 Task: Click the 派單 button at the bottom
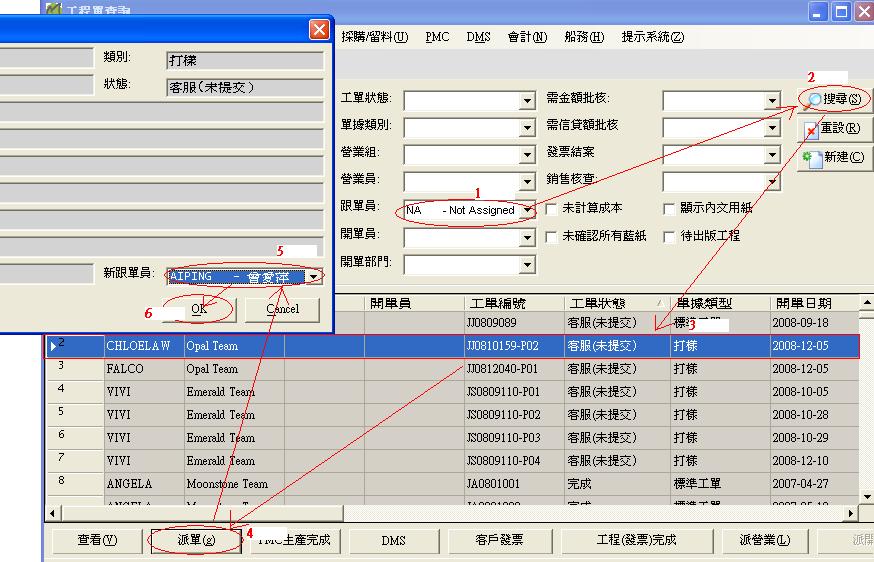pos(196,540)
